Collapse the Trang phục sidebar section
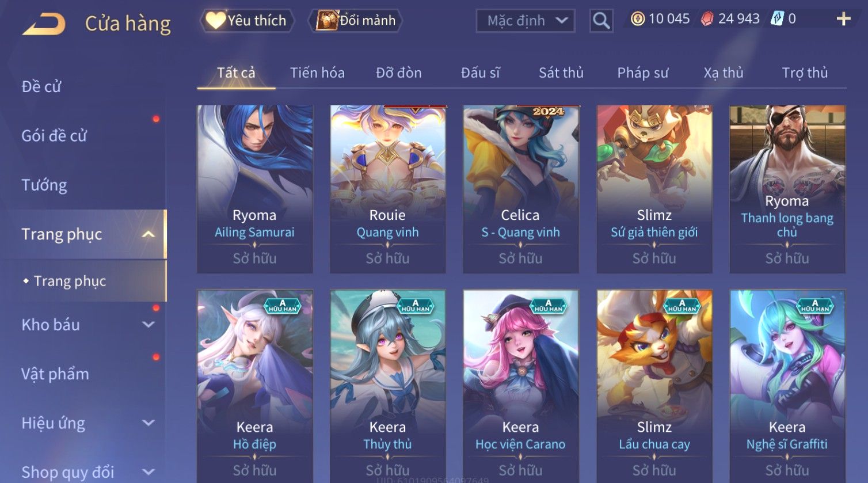Viewport: 868px width, 483px height. (149, 234)
